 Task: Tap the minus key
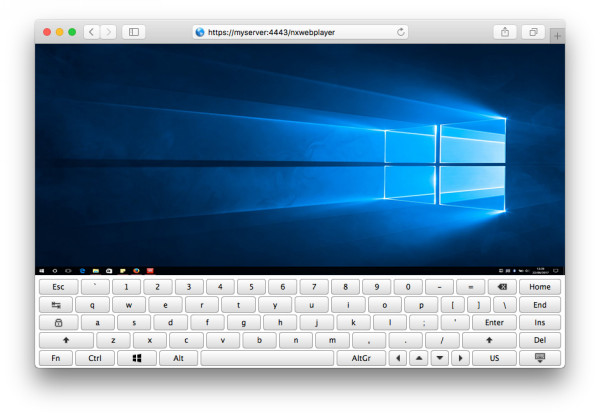tap(439, 287)
